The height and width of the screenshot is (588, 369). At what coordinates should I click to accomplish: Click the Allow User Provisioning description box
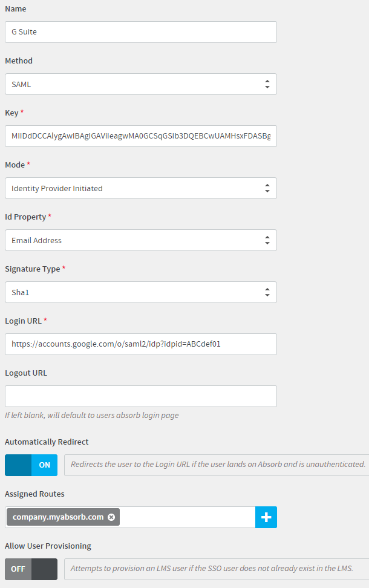coord(217,569)
